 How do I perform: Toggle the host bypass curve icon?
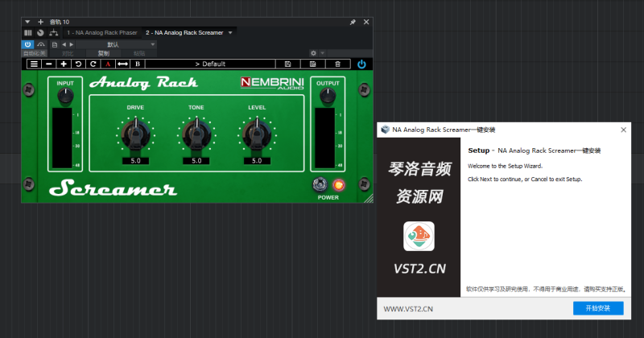click(x=41, y=44)
